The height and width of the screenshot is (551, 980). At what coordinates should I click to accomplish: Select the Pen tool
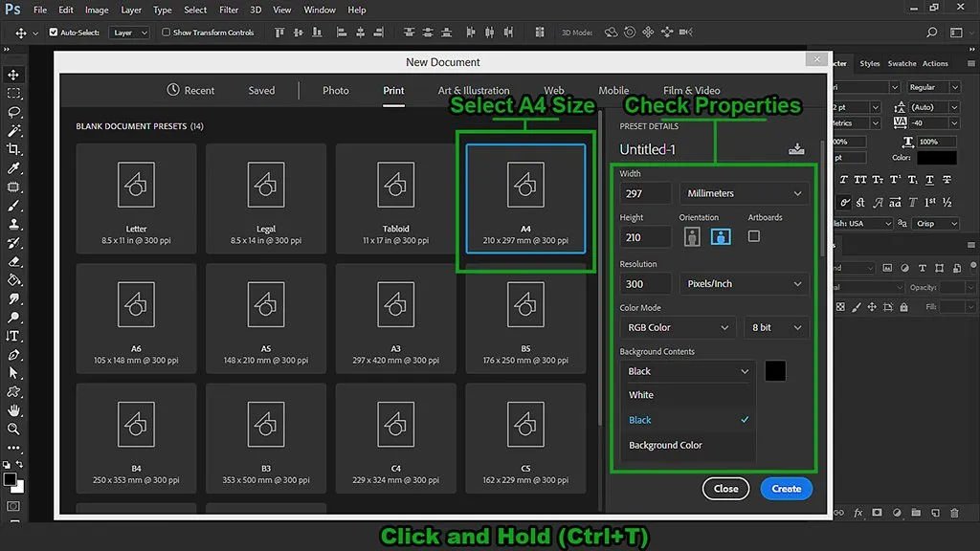point(13,355)
